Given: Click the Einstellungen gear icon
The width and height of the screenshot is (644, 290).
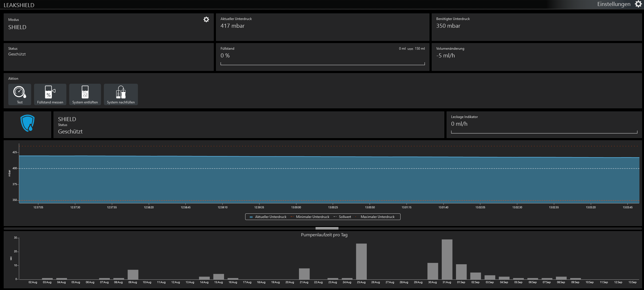Looking at the screenshot, I should pos(638,4).
